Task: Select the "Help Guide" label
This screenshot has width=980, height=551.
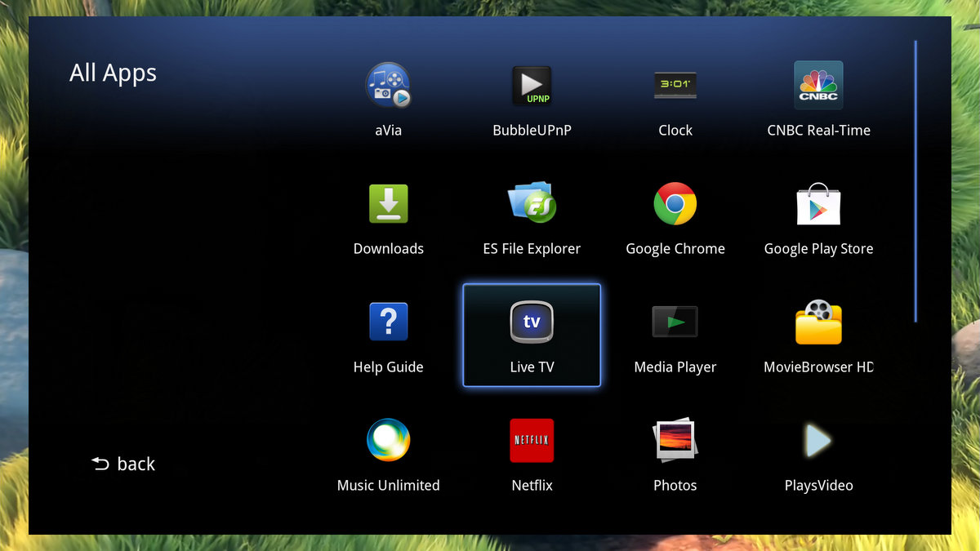Action: pyautogui.click(x=388, y=367)
